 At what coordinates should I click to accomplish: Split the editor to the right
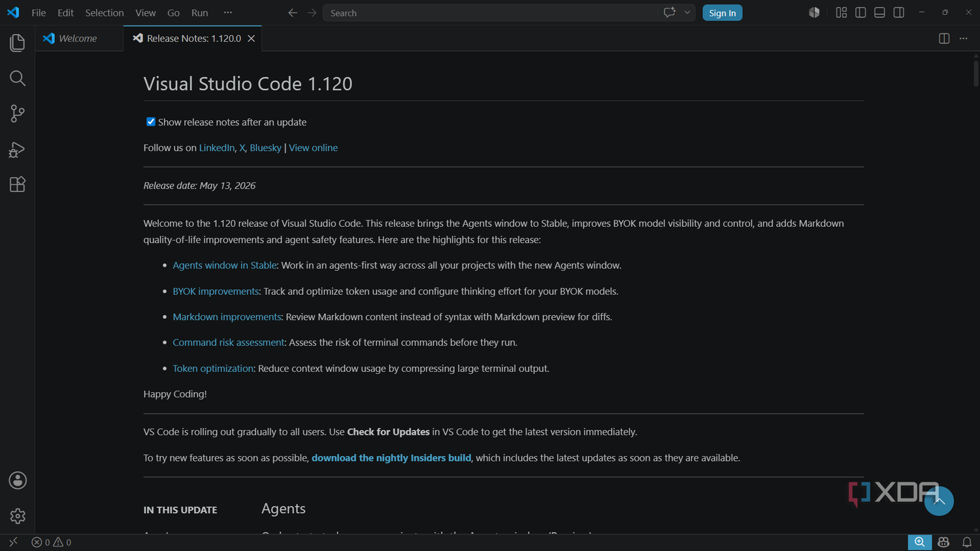tap(944, 39)
